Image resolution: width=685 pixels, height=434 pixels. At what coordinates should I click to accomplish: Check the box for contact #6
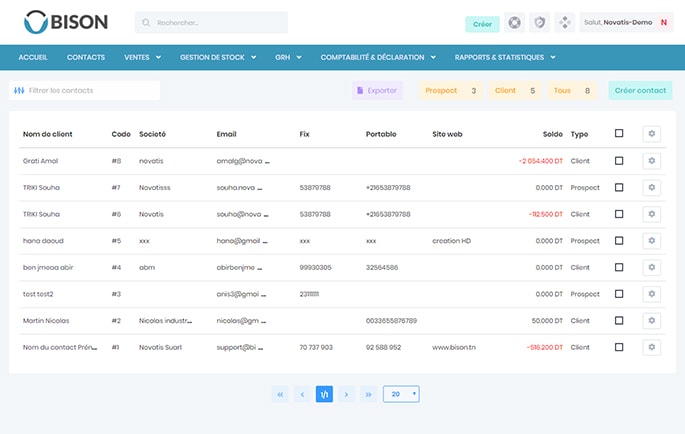click(x=619, y=214)
